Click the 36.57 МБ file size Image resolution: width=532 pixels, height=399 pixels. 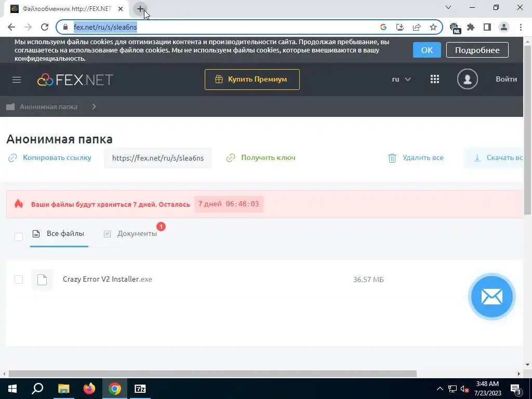368,280
